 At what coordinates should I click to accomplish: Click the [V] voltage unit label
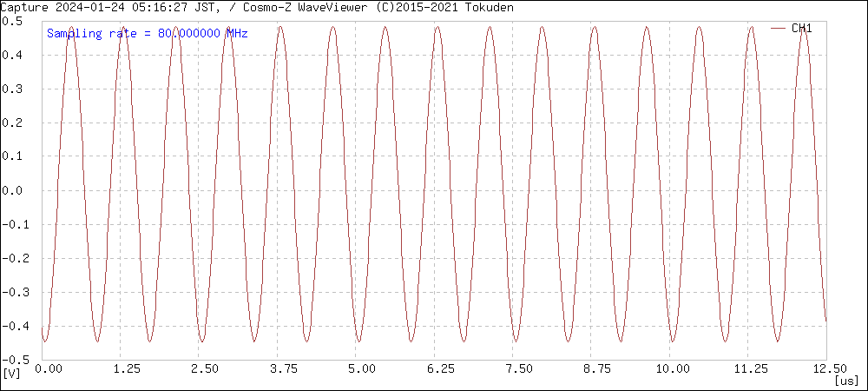click(11, 373)
